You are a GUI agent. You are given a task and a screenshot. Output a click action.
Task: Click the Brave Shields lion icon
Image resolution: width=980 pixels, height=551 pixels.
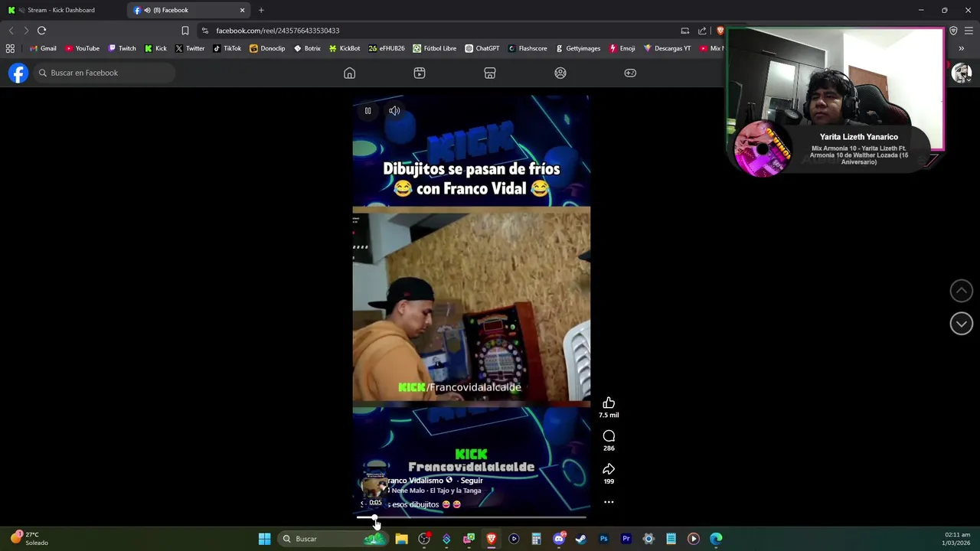click(x=720, y=31)
